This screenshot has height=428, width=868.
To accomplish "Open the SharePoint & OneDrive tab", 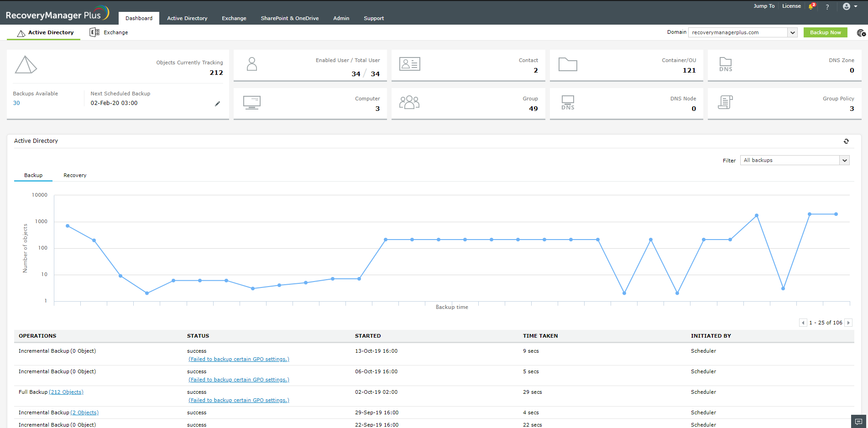I will pos(289,18).
